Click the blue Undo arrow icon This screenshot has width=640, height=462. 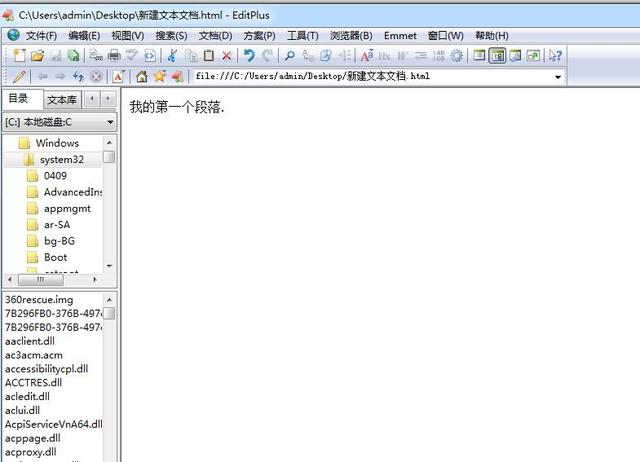(249, 55)
